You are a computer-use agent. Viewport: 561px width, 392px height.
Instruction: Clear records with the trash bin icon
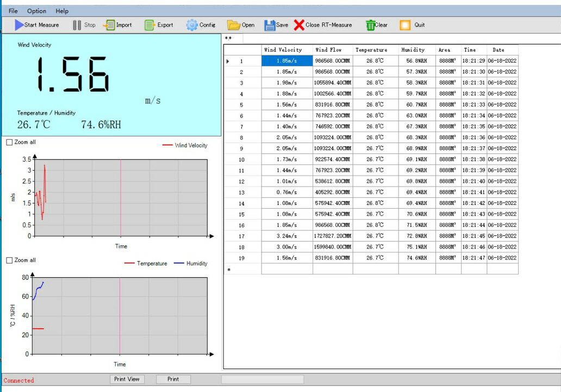click(x=370, y=25)
